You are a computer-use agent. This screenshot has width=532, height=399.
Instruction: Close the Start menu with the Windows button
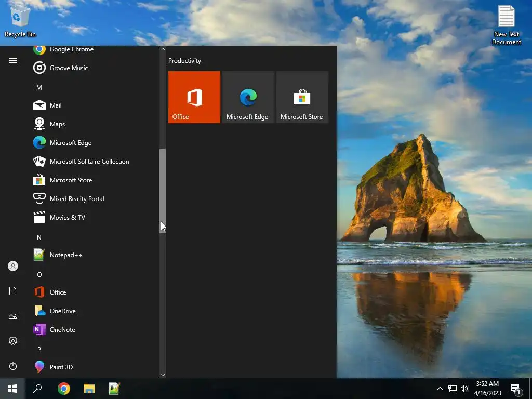click(x=12, y=389)
